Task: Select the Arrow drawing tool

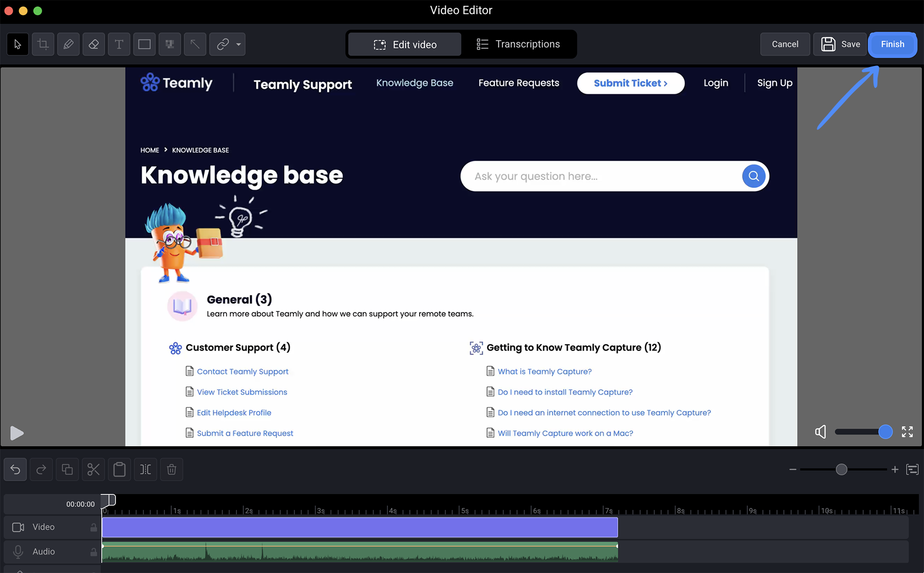Action: point(195,44)
